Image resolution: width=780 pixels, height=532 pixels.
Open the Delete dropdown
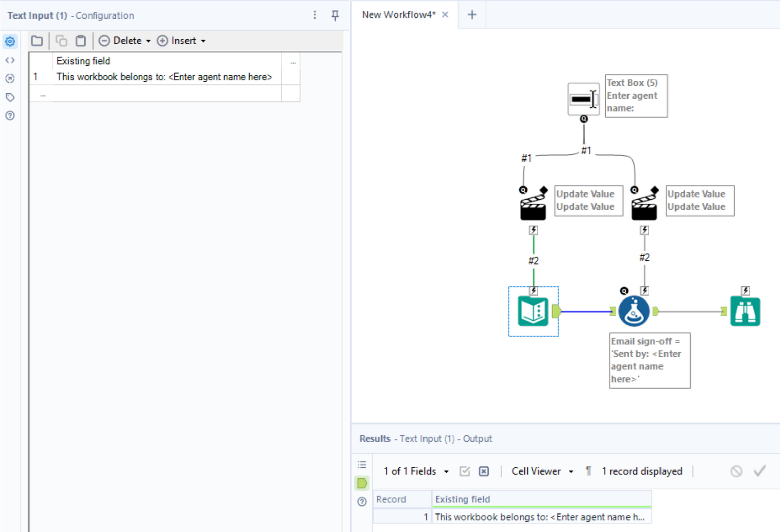point(124,40)
